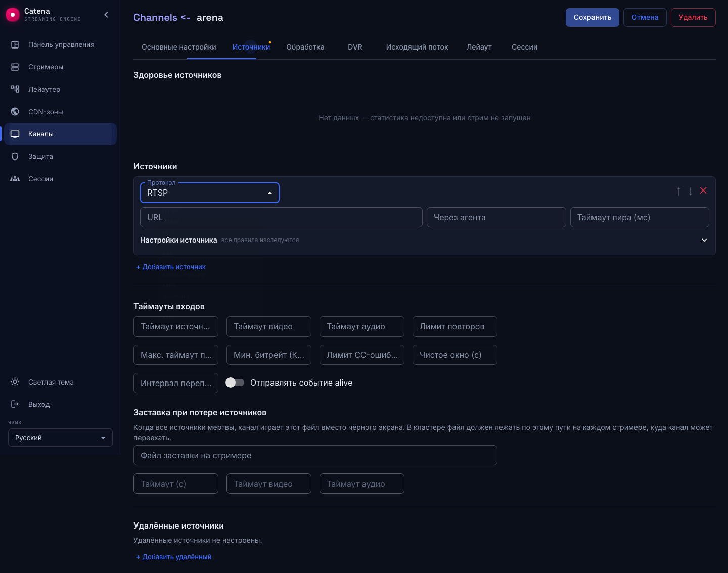Focus Файл заставки на стримере field
The height and width of the screenshot is (573, 728).
tap(315, 455)
